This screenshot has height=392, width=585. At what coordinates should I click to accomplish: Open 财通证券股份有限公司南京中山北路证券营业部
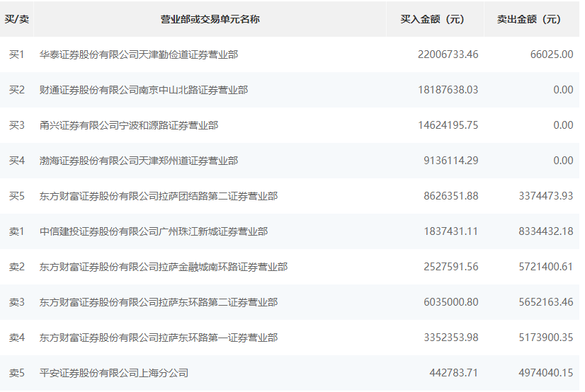[144, 90]
